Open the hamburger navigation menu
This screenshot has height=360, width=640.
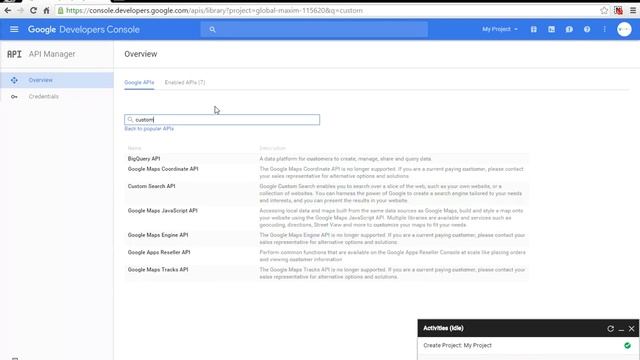point(14,29)
